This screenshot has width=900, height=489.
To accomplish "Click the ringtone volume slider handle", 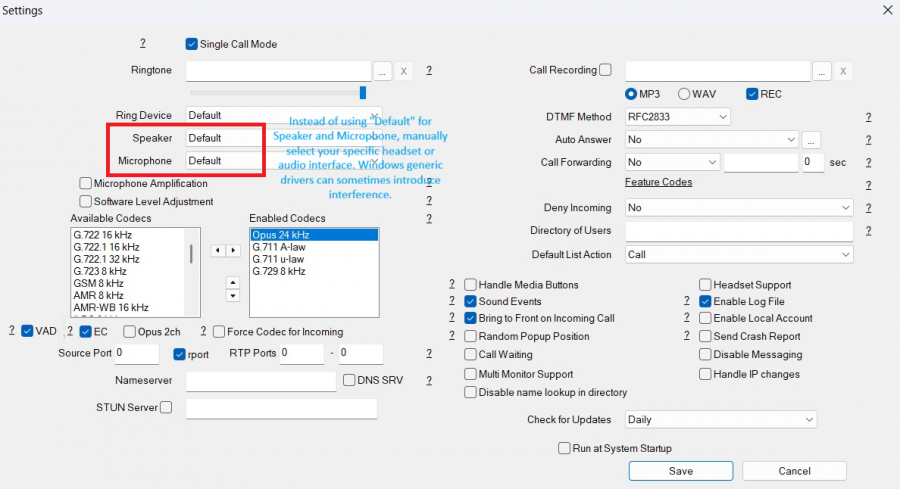I will (x=363, y=92).
